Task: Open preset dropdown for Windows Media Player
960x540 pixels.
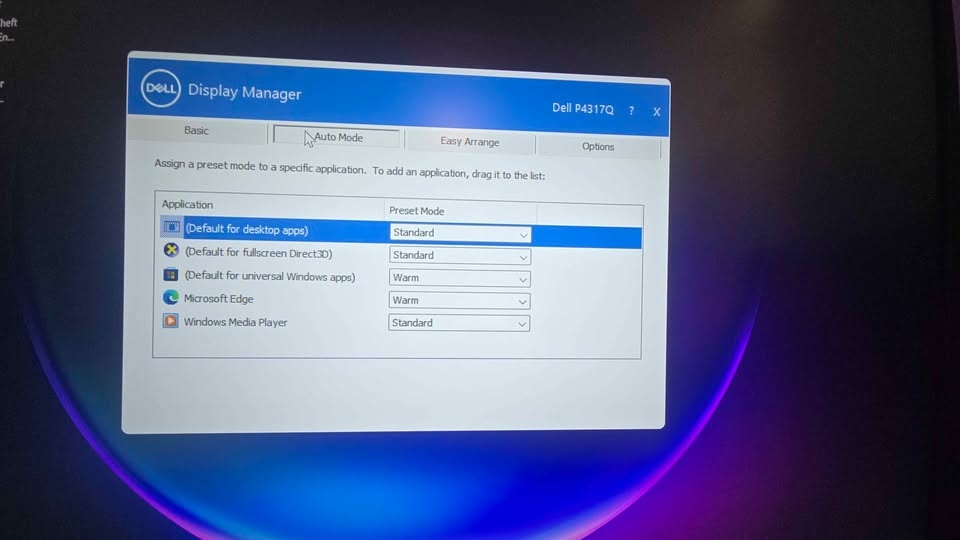Action: pyautogui.click(x=459, y=323)
